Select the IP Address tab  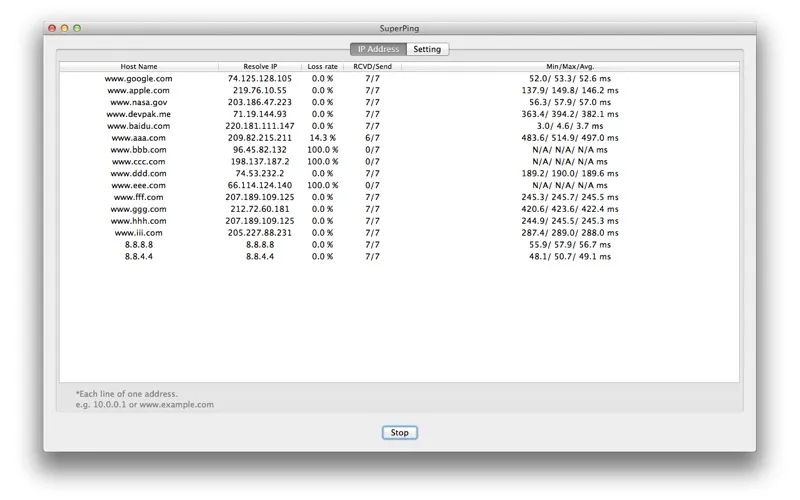[x=378, y=49]
